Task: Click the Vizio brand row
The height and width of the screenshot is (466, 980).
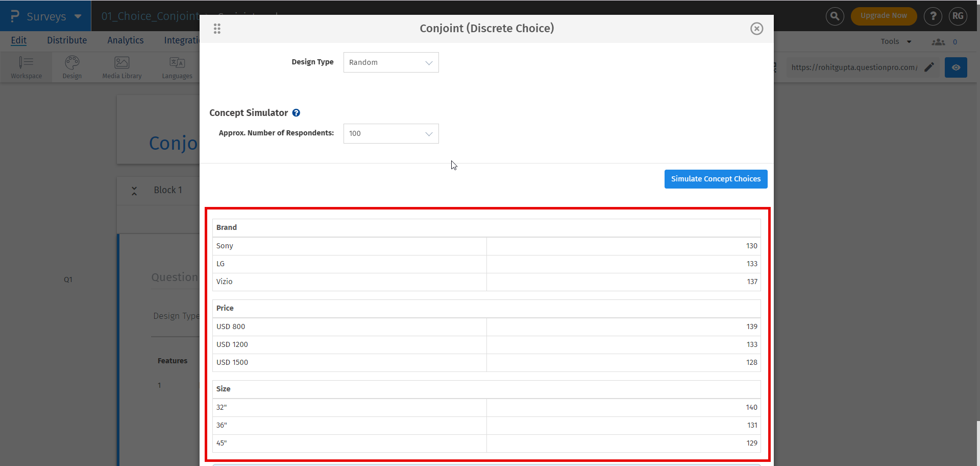Action: click(486, 282)
